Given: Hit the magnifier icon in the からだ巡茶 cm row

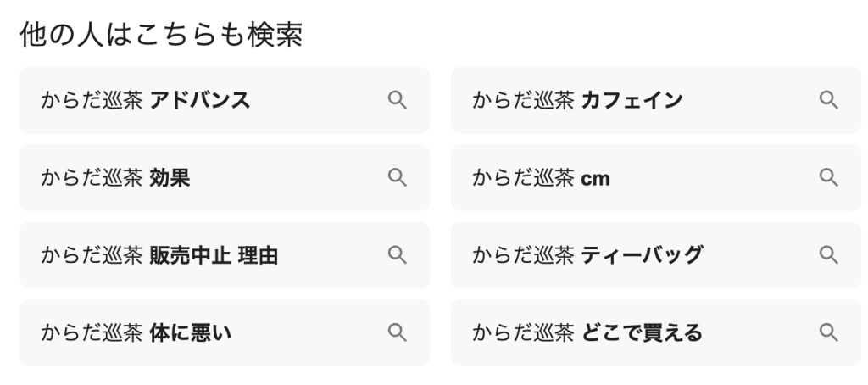Looking at the screenshot, I should tap(828, 177).
